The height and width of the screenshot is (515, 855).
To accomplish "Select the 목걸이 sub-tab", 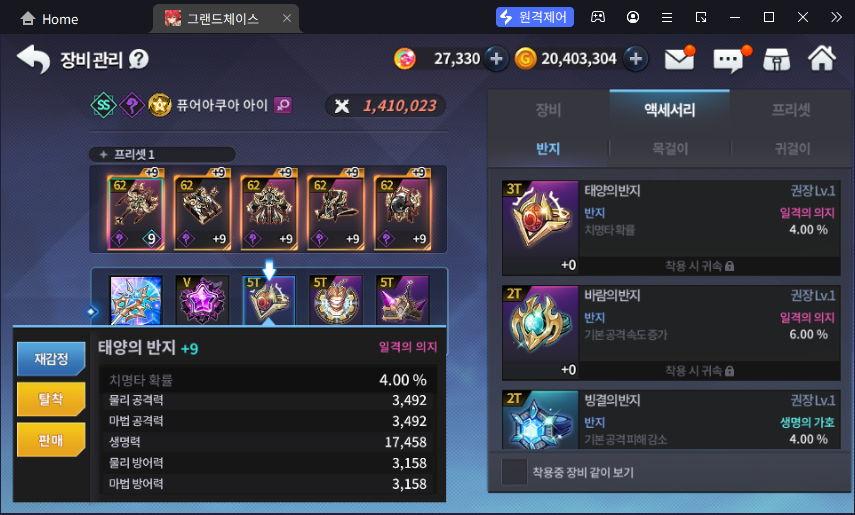I will click(x=670, y=148).
